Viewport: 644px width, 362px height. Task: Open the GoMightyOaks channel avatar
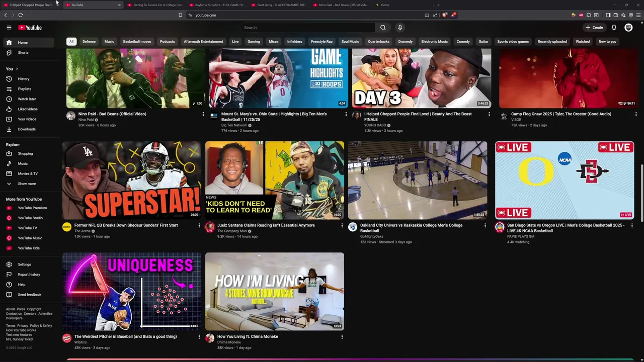click(x=353, y=227)
